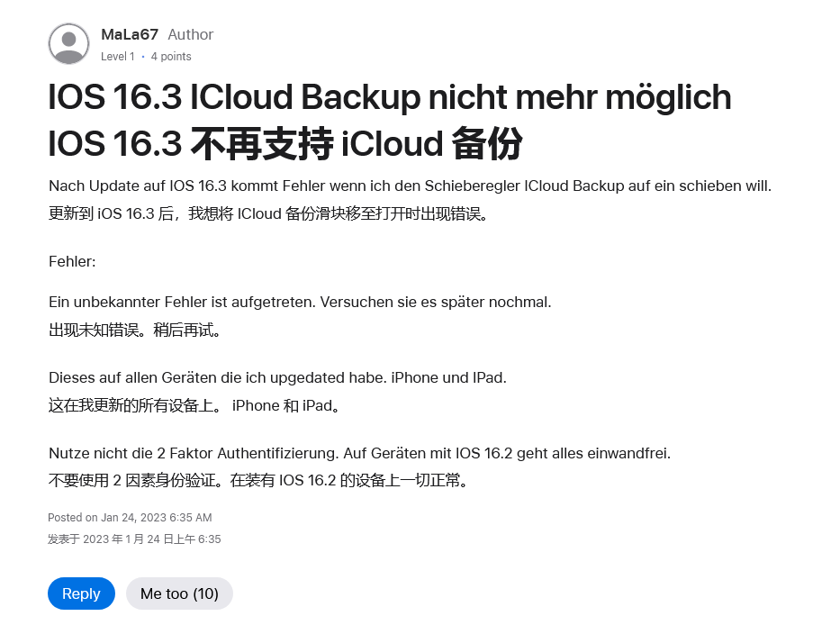Screen dimensions: 840x625
Task: Click the sentence starting Nutze nicht die 2 Faktor
Action: pyautogui.click(x=359, y=452)
